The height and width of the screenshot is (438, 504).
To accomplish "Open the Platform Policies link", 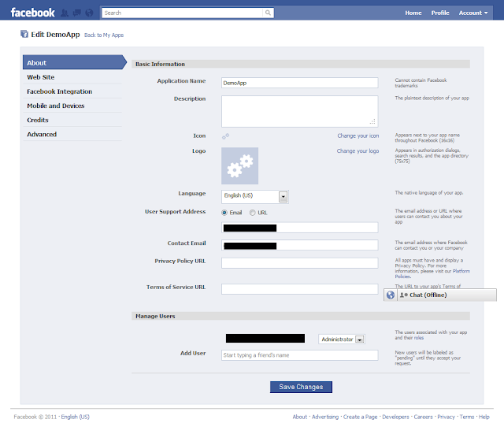I will [x=461, y=271].
